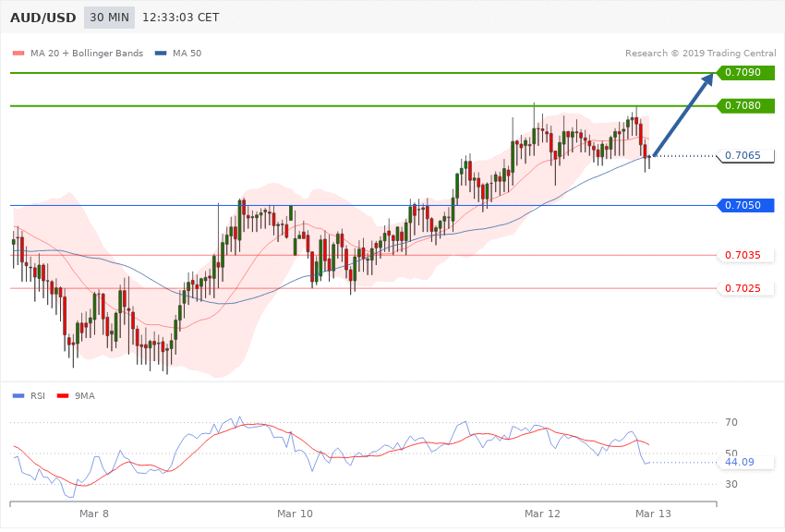Click the 12:33:03 CET timestamp
Viewport: 785px width, 532px height.
coord(181,18)
